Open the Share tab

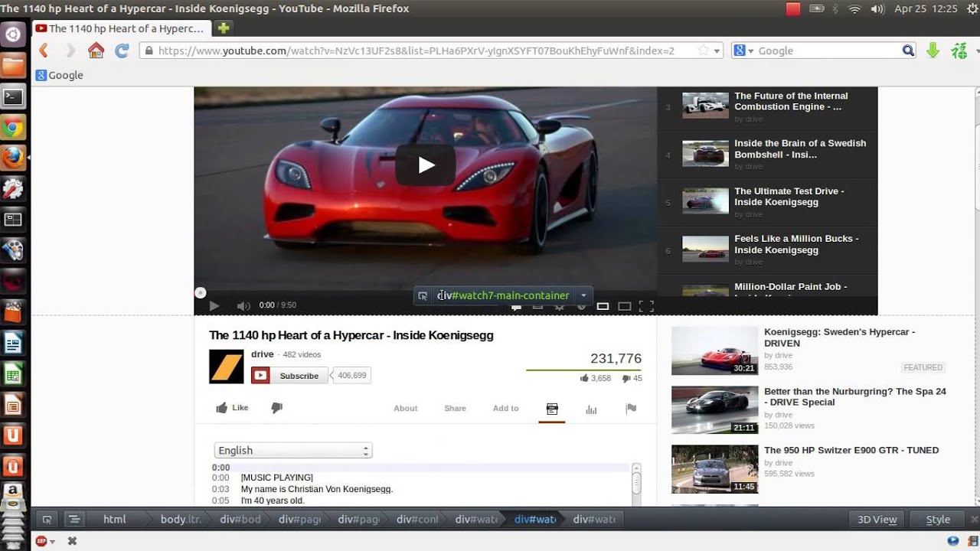[455, 409]
